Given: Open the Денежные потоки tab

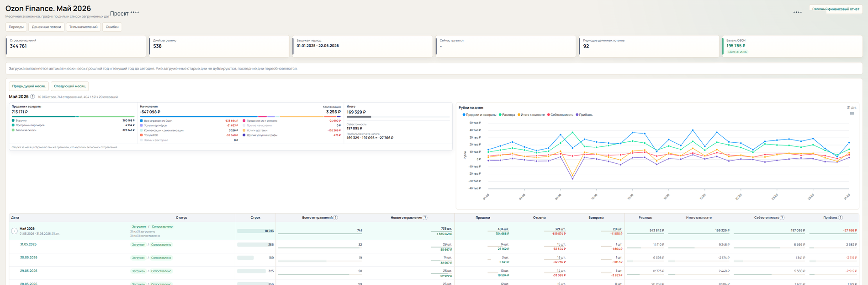Looking at the screenshot, I should click(x=46, y=27).
